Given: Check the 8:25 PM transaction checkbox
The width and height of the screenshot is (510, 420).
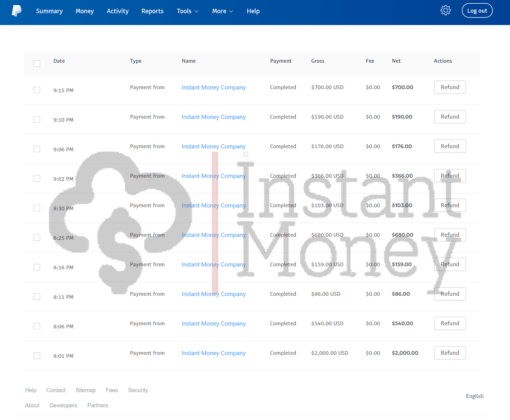Looking at the screenshot, I should point(37,238).
